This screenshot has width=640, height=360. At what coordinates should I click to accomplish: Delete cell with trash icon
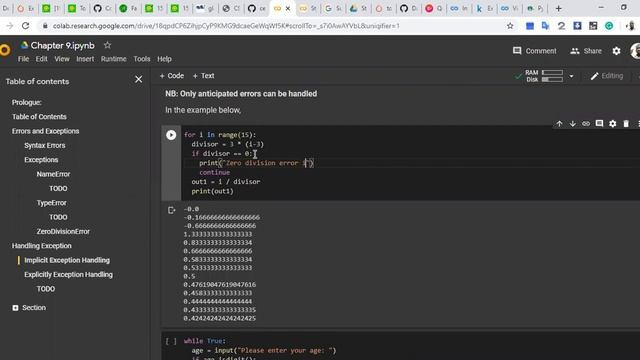[x=626, y=124]
